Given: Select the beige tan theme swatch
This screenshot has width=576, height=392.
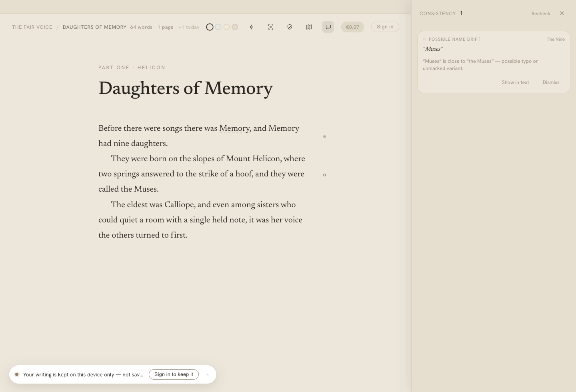Looking at the screenshot, I should (x=235, y=27).
